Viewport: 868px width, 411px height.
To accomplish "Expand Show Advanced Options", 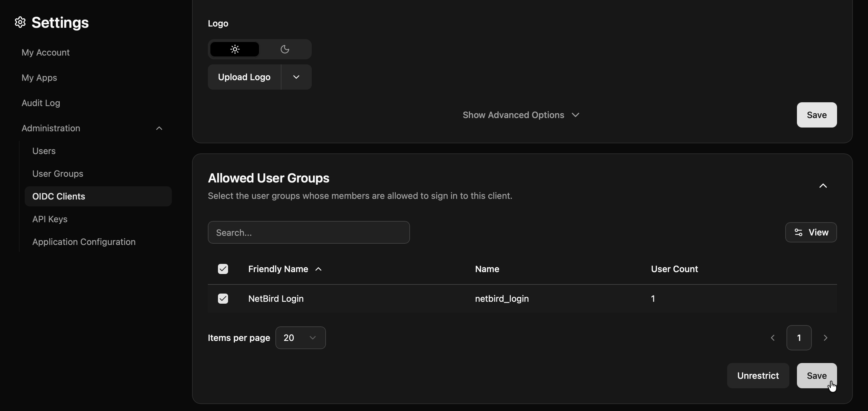I will [521, 115].
